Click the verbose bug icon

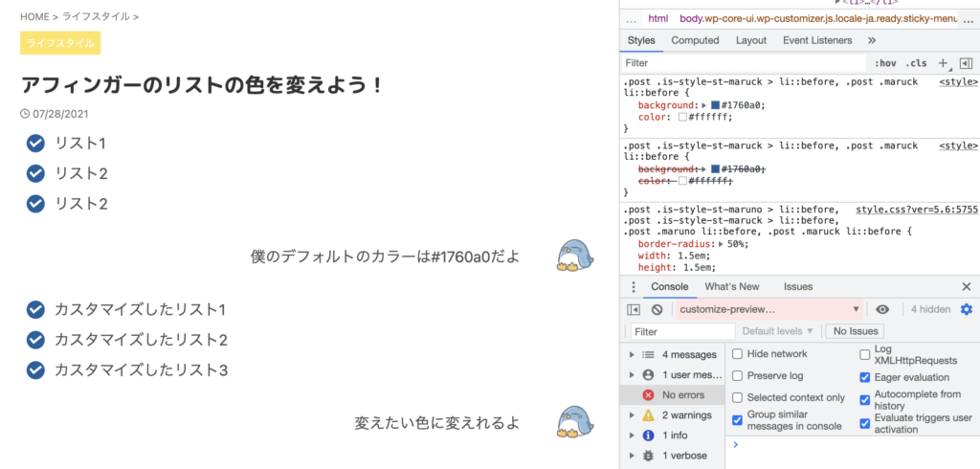(x=648, y=456)
